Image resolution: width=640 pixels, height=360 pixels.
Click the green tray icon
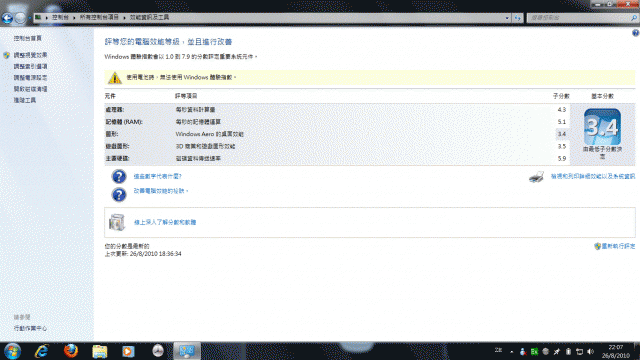click(x=534, y=351)
